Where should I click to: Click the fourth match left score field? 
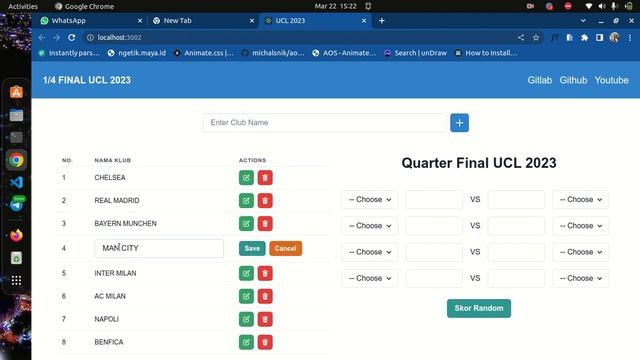(x=434, y=278)
